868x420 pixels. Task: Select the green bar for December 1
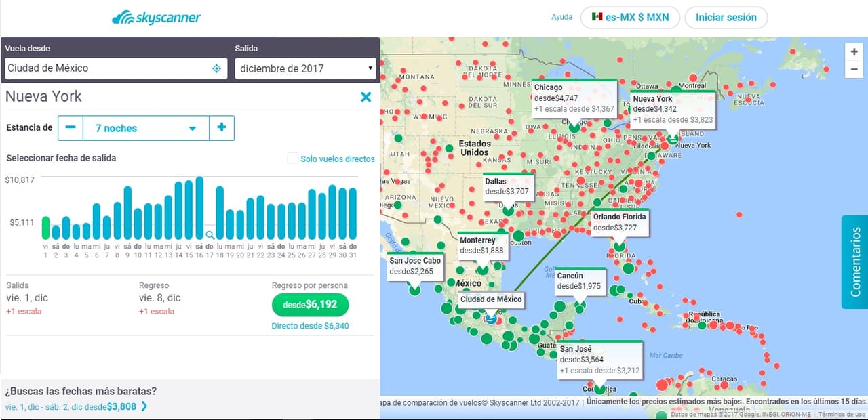45,228
